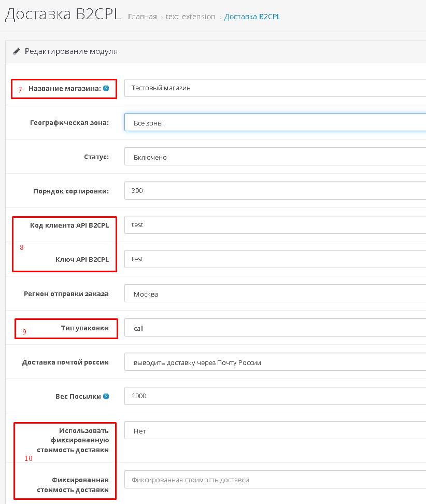
Task: Click the Вес Посылки field with 1000
Action: click(275, 396)
